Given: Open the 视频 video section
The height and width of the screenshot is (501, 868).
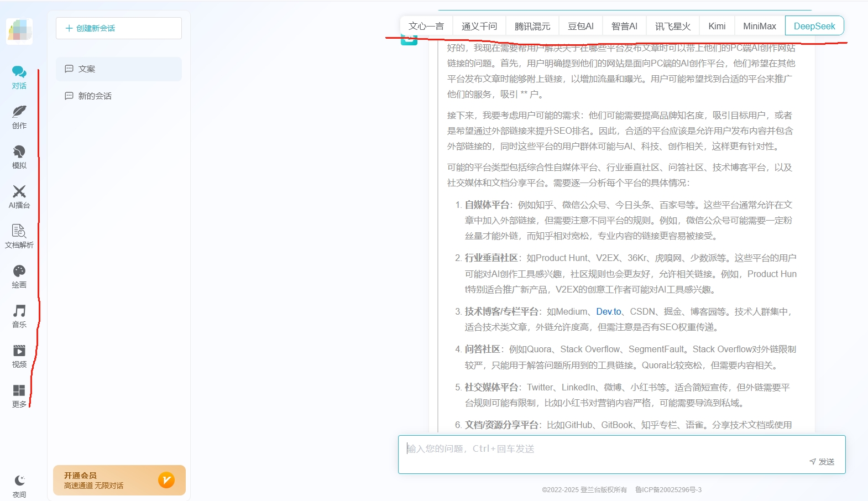Looking at the screenshot, I should pyautogui.click(x=19, y=356).
